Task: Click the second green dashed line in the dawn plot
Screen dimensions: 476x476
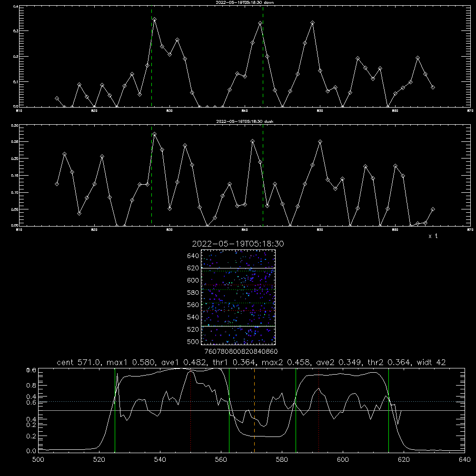Action: (x=263, y=57)
